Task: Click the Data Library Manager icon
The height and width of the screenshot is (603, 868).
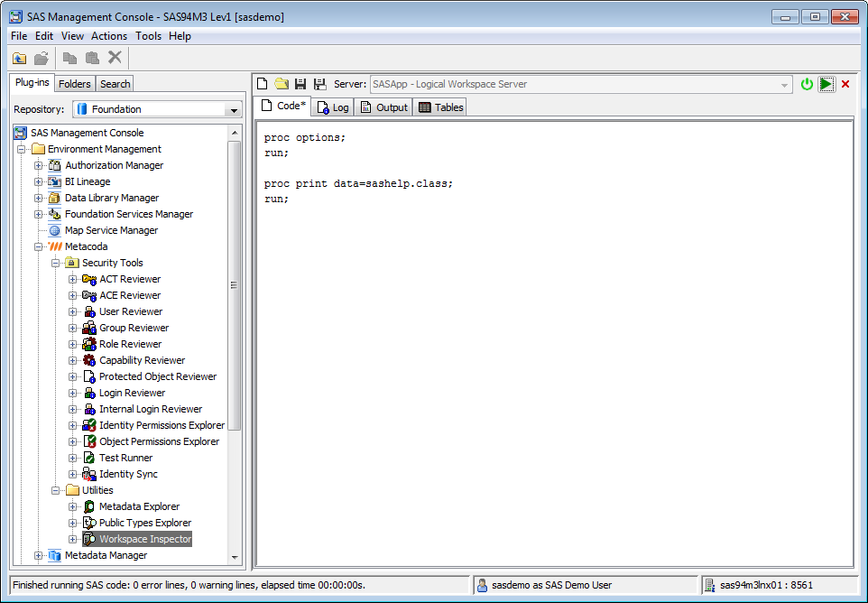Action: [54, 198]
